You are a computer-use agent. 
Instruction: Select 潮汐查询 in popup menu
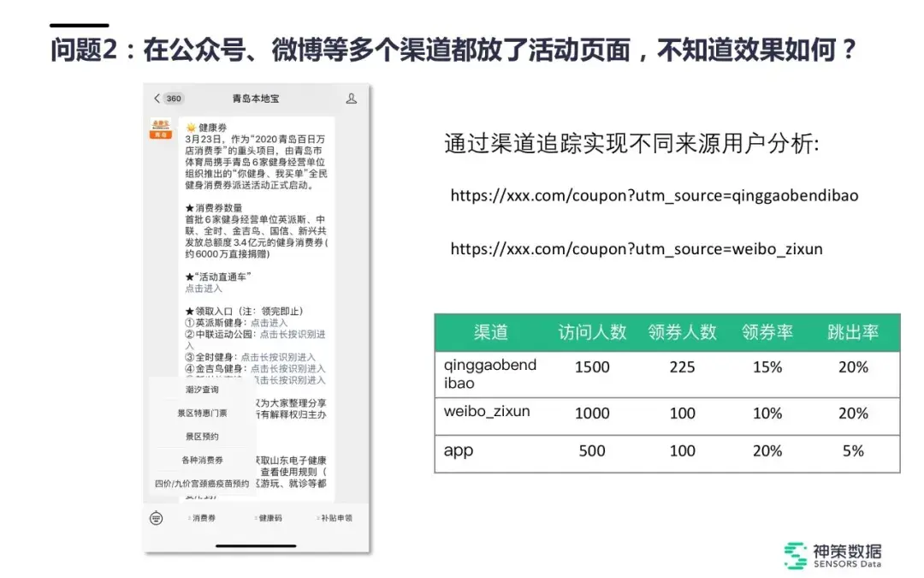click(x=202, y=390)
